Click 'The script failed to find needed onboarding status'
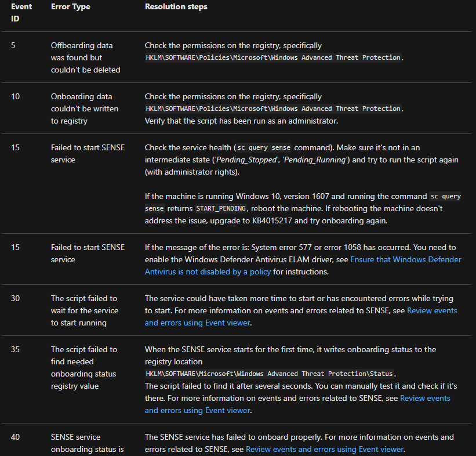The image size is (476, 456). coord(84,368)
